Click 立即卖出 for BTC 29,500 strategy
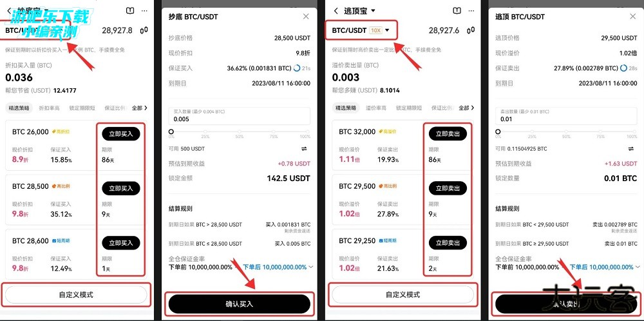This screenshot has width=644, height=321. (448, 188)
